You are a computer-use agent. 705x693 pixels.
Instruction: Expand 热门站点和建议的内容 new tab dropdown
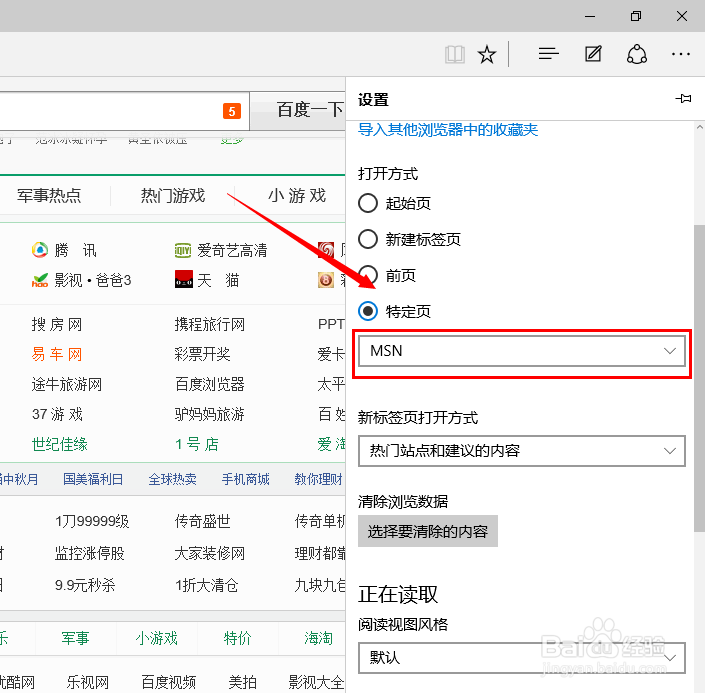[x=522, y=451]
